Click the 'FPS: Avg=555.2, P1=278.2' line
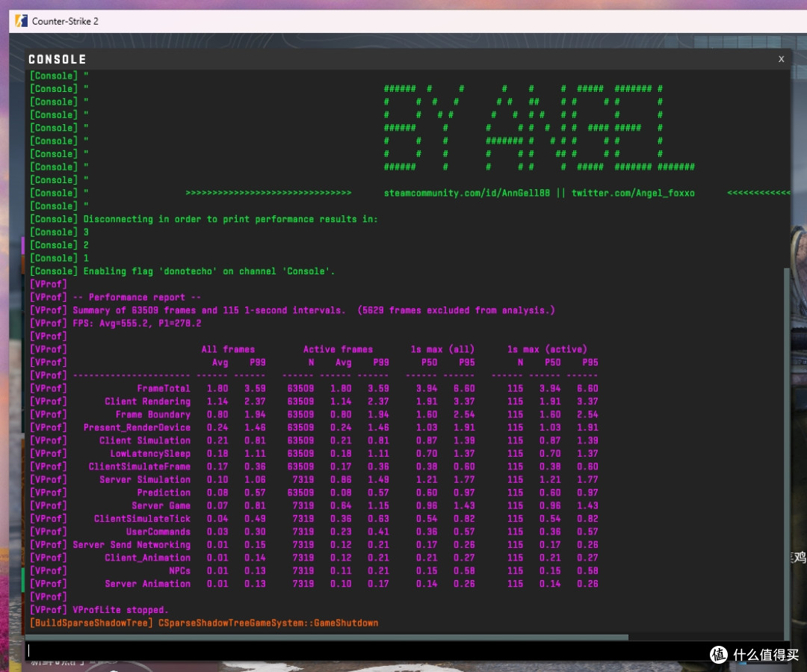Viewport: 807px width, 672px height. [x=137, y=324]
